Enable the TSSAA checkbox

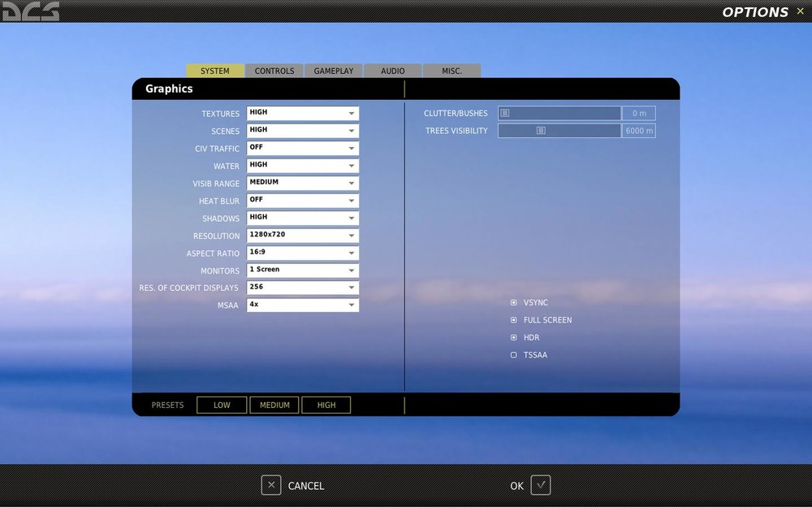[514, 355]
